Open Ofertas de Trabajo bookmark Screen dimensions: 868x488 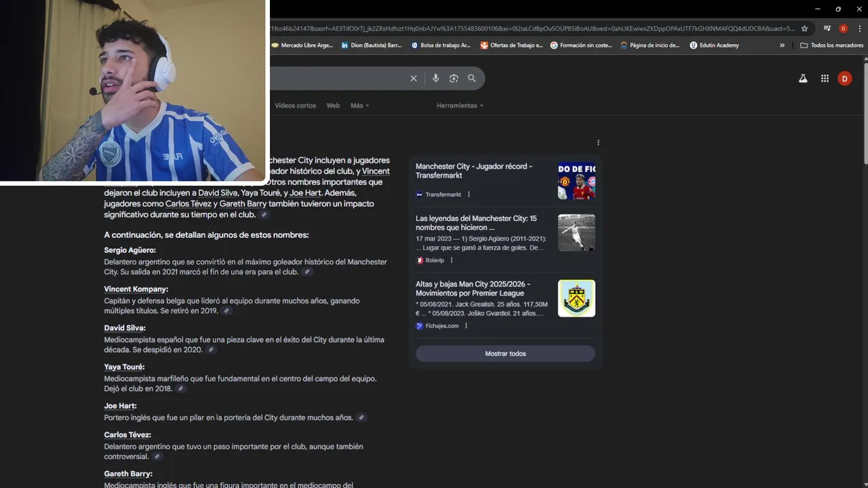511,45
